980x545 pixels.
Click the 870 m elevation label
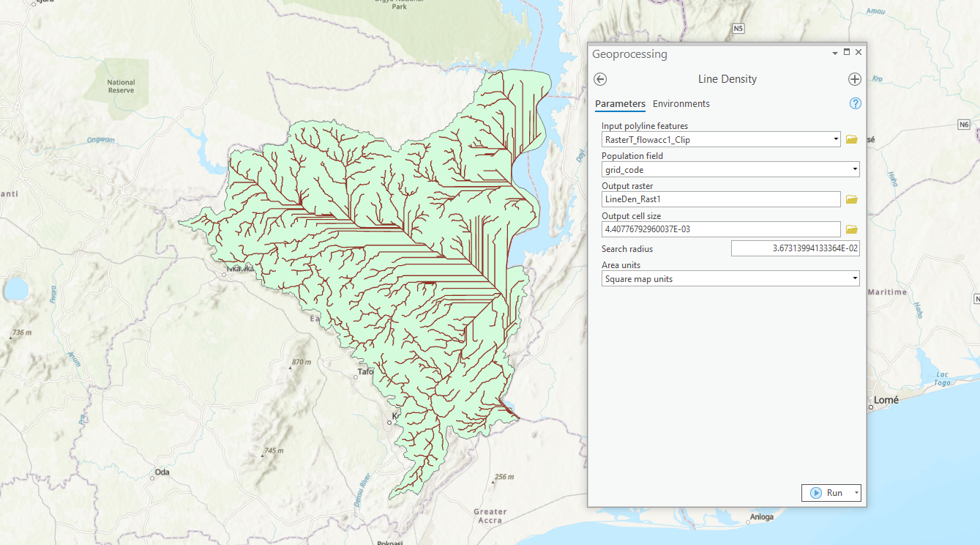tap(302, 363)
